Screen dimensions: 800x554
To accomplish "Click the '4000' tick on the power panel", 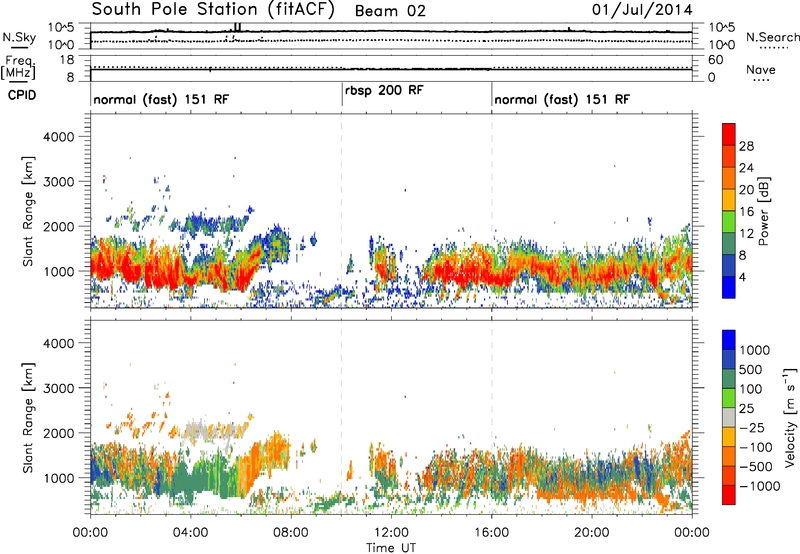I will click(58, 137).
